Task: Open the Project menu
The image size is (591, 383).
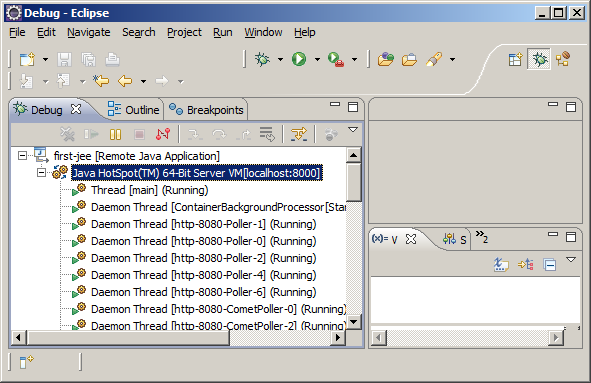Action: point(184,32)
